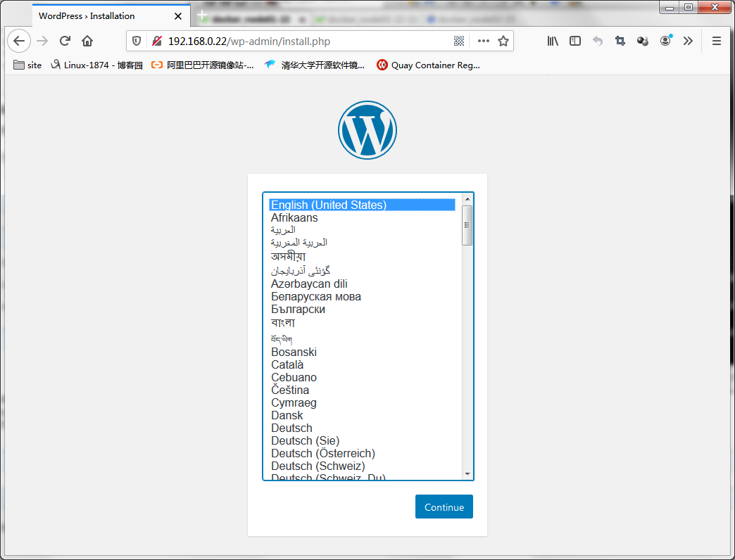Screen dimensions: 735x560
Task: Select Deutsch (Österreich) language
Action: point(363,453)
